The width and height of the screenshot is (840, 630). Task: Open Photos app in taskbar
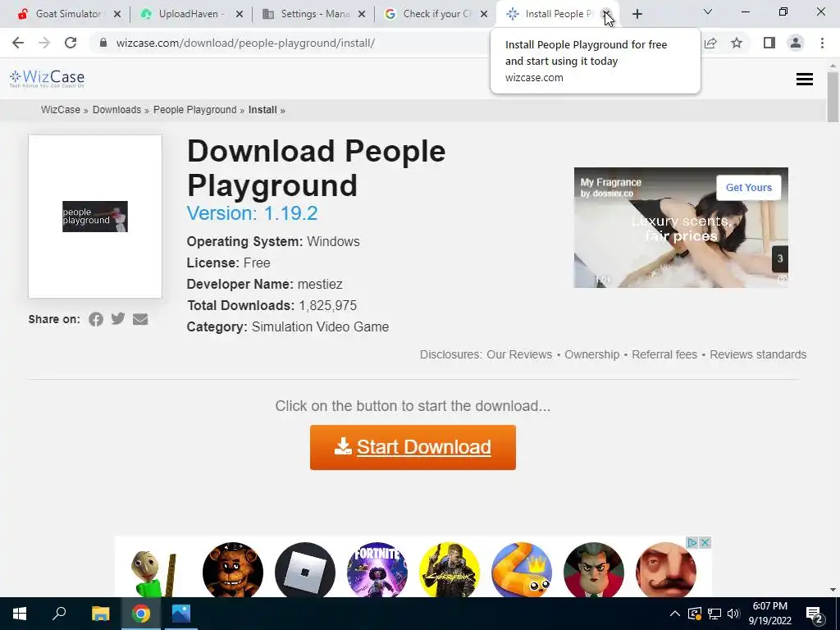pyautogui.click(x=181, y=614)
